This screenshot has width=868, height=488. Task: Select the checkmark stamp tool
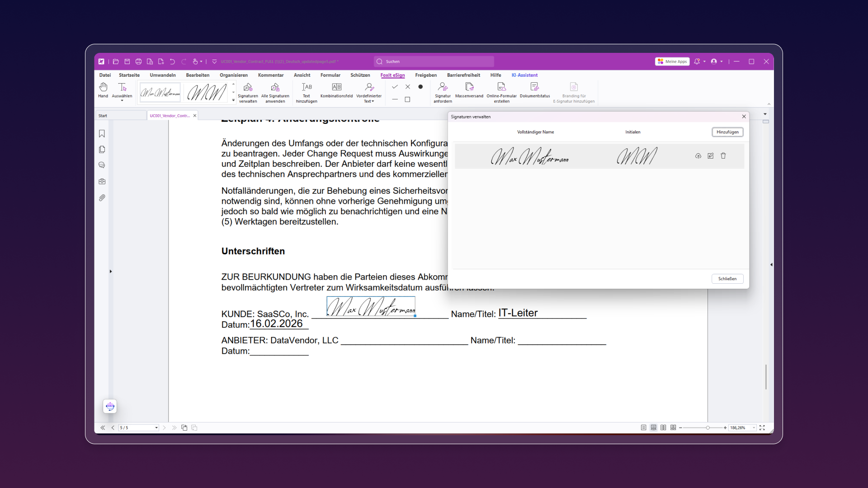pos(395,87)
